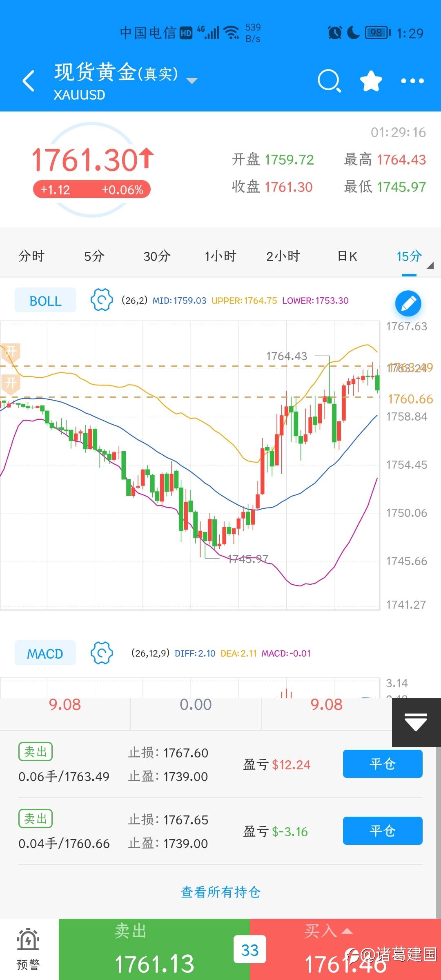441x980 pixels.
Task: Collapse positions panel with dark arrow button
Action: [x=416, y=722]
